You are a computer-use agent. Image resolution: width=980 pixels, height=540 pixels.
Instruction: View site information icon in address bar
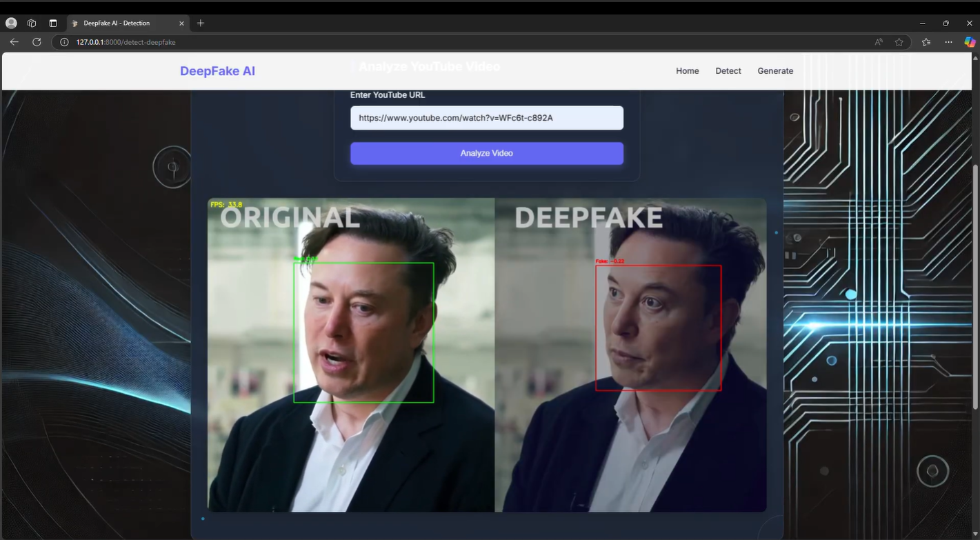pyautogui.click(x=64, y=42)
